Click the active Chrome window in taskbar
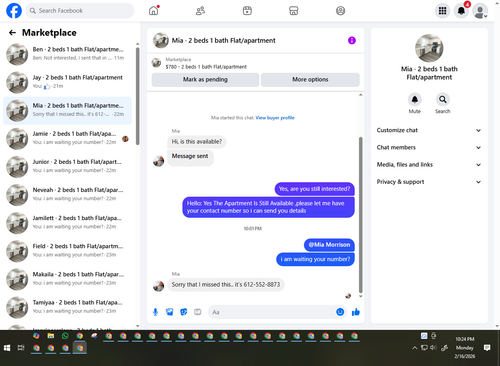 click(80, 348)
